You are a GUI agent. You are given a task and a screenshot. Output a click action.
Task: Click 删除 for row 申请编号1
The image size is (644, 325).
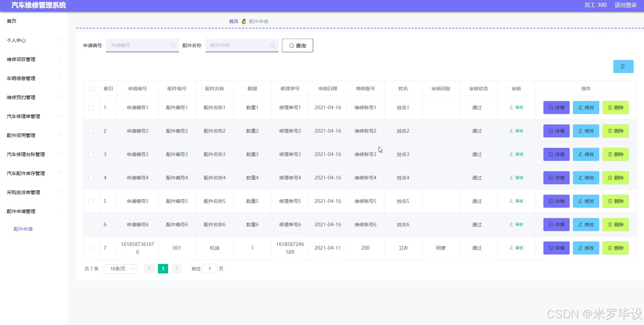click(x=615, y=108)
